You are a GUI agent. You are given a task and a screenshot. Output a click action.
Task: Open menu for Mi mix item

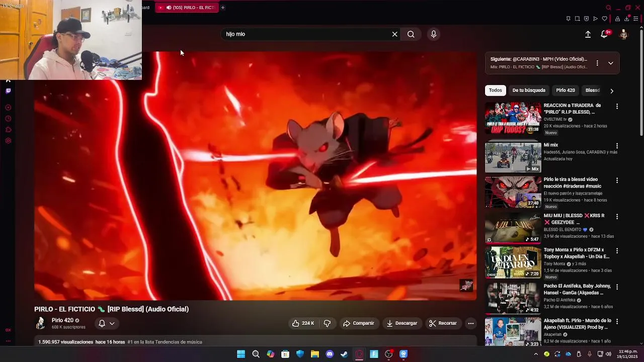point(617,146)
